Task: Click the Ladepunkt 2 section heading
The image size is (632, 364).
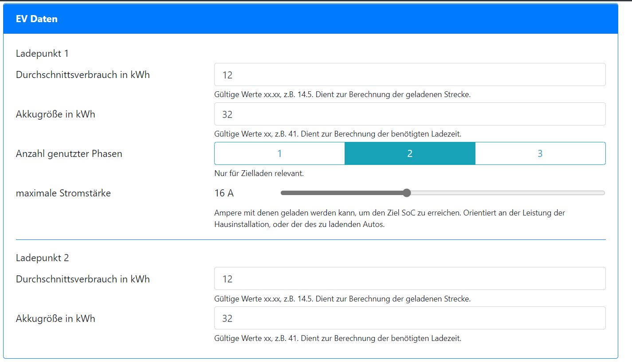Action: tap(42, 258)
